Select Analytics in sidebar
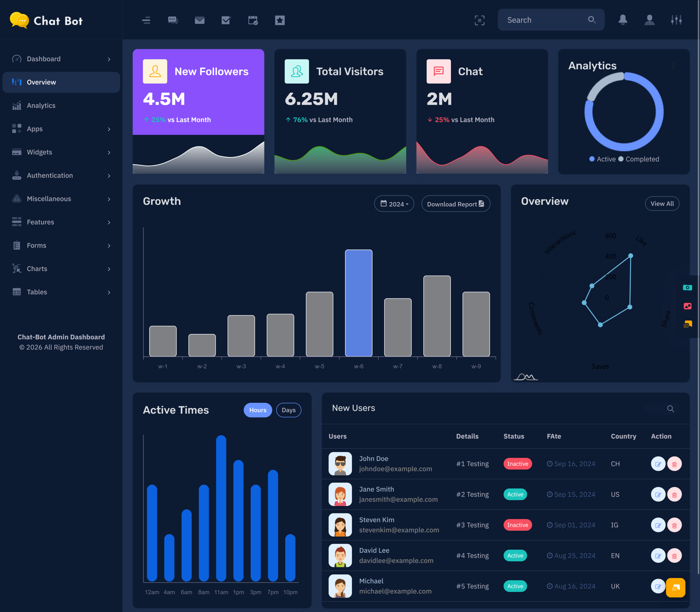The height and width of the screenshot is (612, 700). click(61, 105)
